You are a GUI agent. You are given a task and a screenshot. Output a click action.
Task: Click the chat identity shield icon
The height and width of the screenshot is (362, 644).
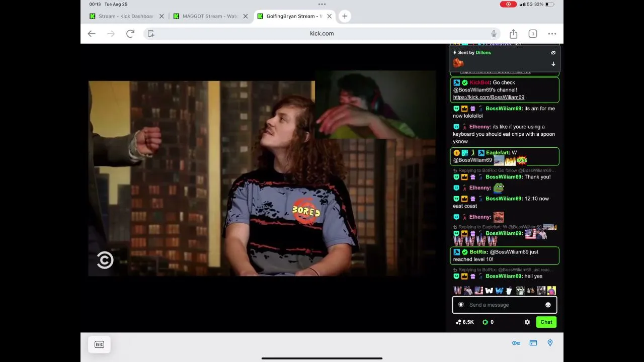click(x=461, y=305)
